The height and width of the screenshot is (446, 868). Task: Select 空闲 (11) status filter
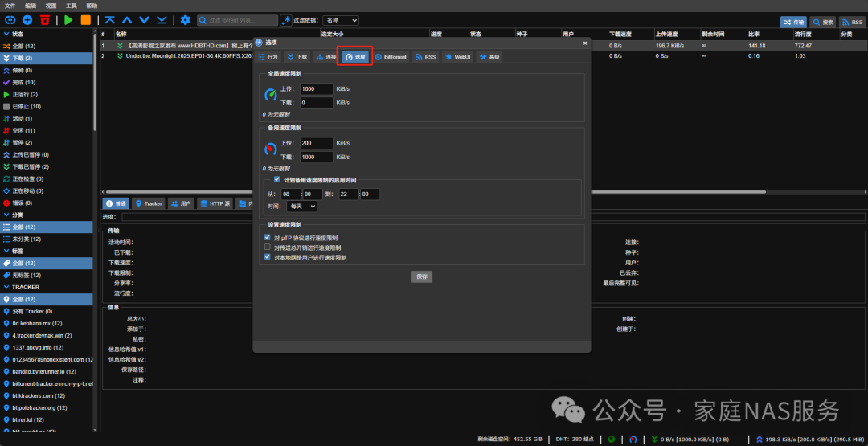[47, 131]
